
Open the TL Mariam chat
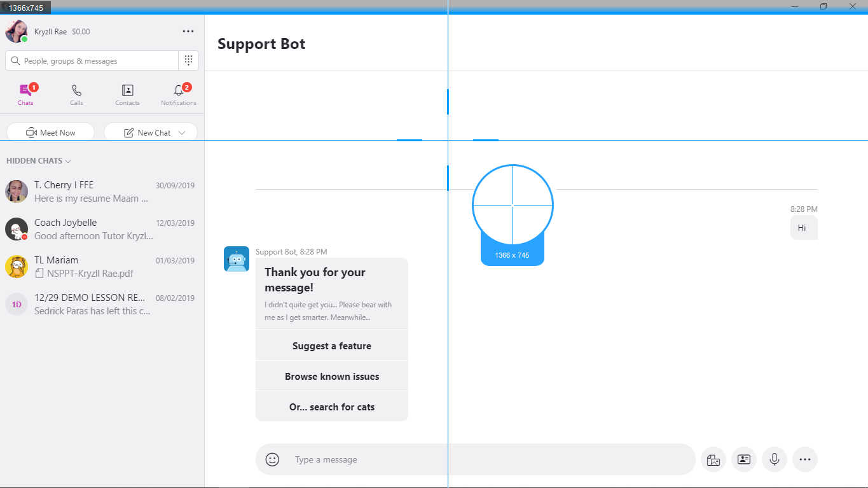pos(102,267)
